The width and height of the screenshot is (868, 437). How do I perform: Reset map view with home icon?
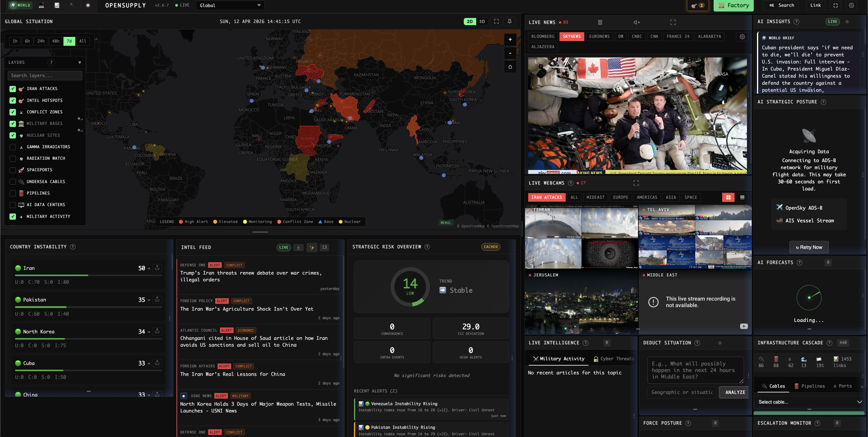(x=510, y=67)
